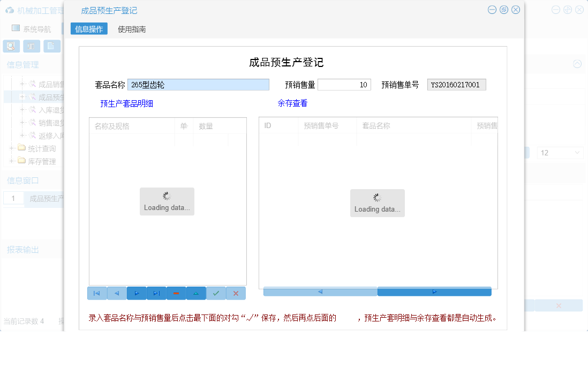Navigate to the first record with the arrow icon
Viewport: 588px width, 367px height.
97,293
